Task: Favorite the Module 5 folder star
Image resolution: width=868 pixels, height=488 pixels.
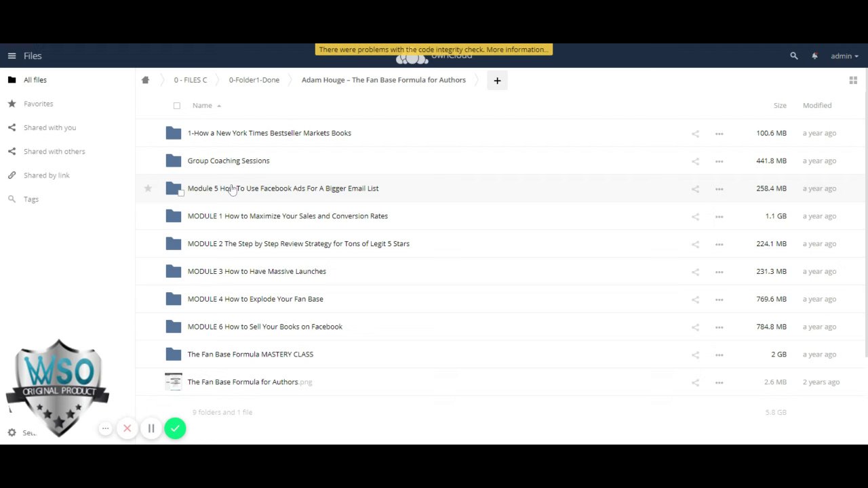Action: tap(148, 188)
